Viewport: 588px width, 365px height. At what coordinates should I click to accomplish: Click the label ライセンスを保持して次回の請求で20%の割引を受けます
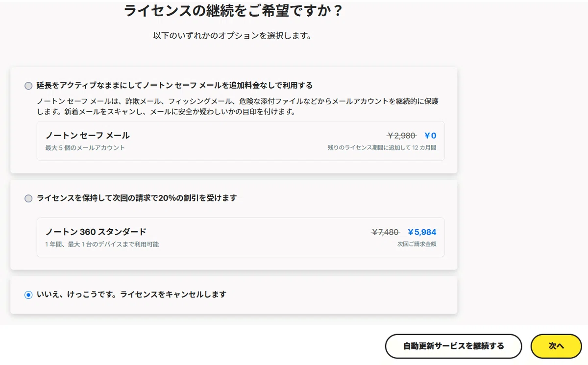pyautogui.click(x=137, y=198)
